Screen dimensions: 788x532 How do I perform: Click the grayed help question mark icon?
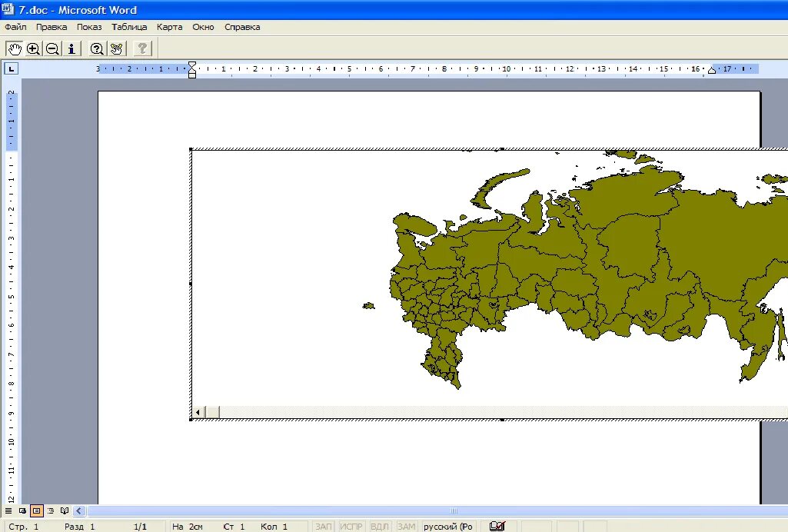143,48
